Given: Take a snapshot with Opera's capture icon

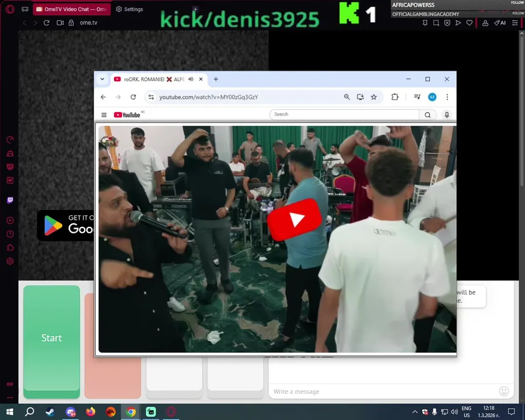Looking at the screenshot, I should click(436, 23).
